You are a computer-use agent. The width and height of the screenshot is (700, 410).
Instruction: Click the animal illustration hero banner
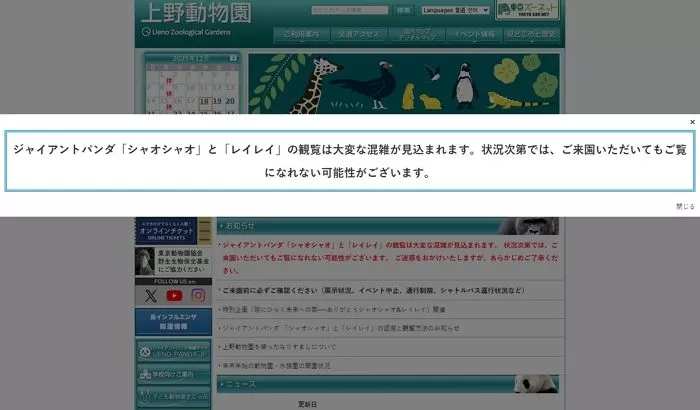(404, 84)
